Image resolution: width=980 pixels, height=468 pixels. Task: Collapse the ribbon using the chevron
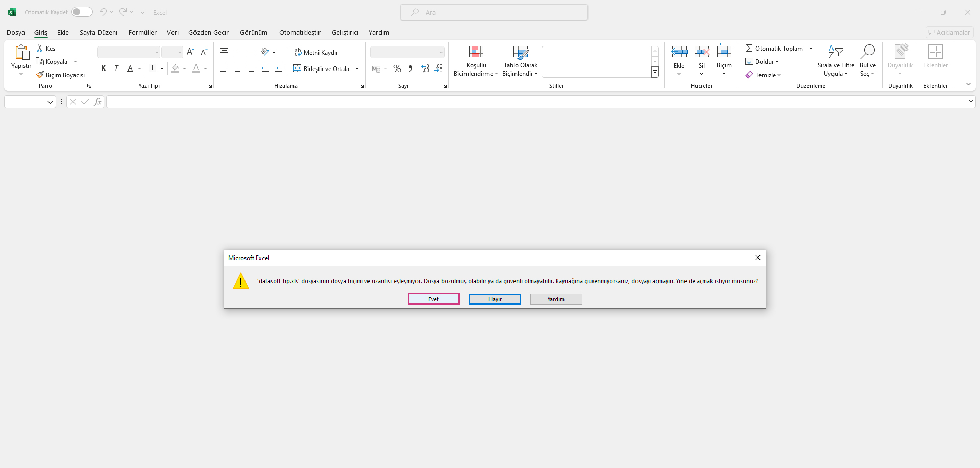click(x=968, y=84)
